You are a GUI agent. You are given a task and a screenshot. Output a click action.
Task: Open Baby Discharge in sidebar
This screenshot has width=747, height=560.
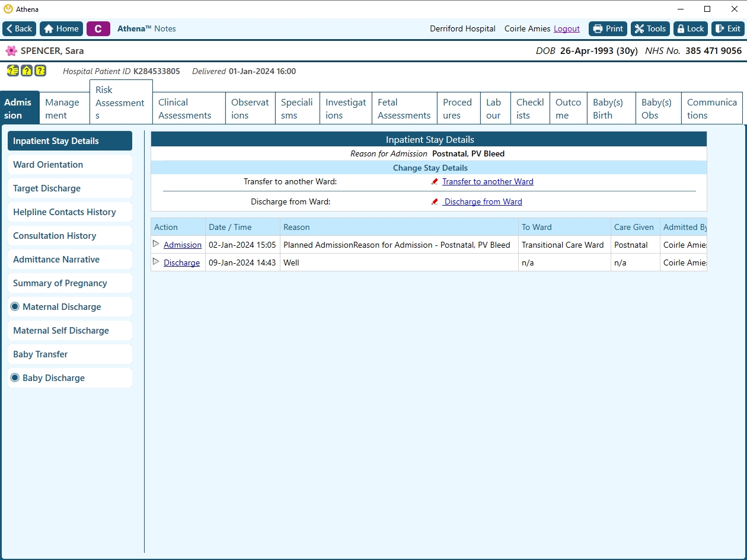(70, 378)
